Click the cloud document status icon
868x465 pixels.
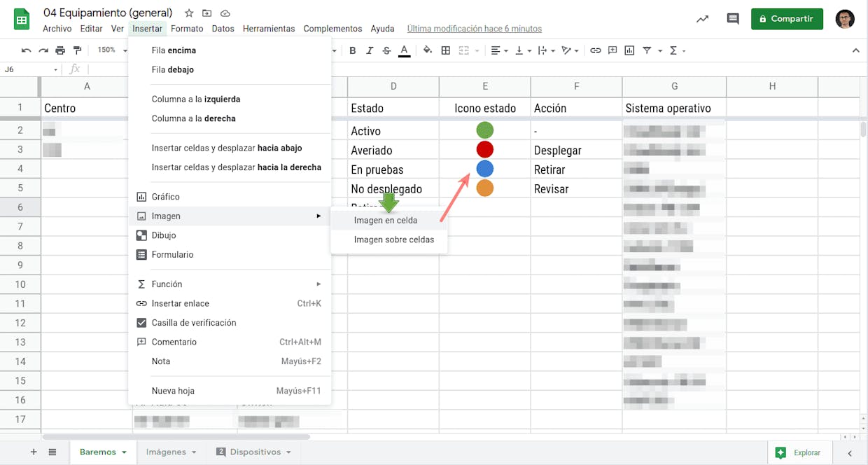click(x=225, y=13)
